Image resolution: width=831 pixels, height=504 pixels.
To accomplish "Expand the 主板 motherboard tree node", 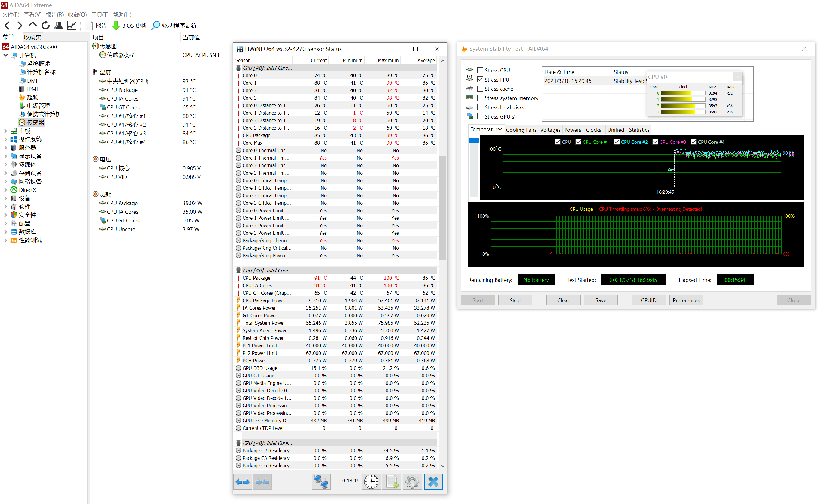I will (6, 131).
